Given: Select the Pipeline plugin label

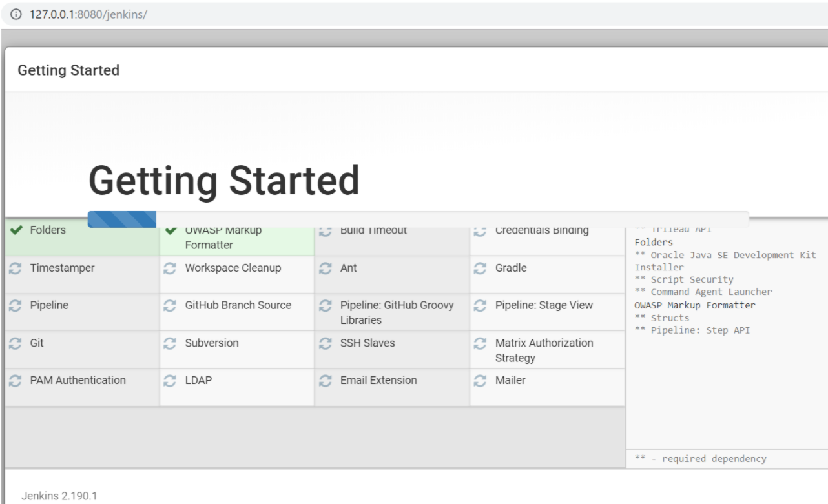Looking at the screenshot, I should [x=49, y=305].
